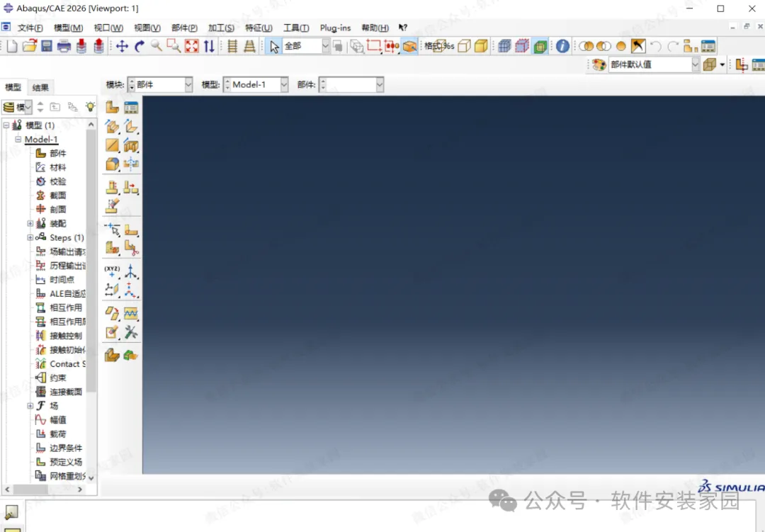Select 边界条件 in the model tree
The width and height of the screenshot is (765, 532).
point(66,448)
